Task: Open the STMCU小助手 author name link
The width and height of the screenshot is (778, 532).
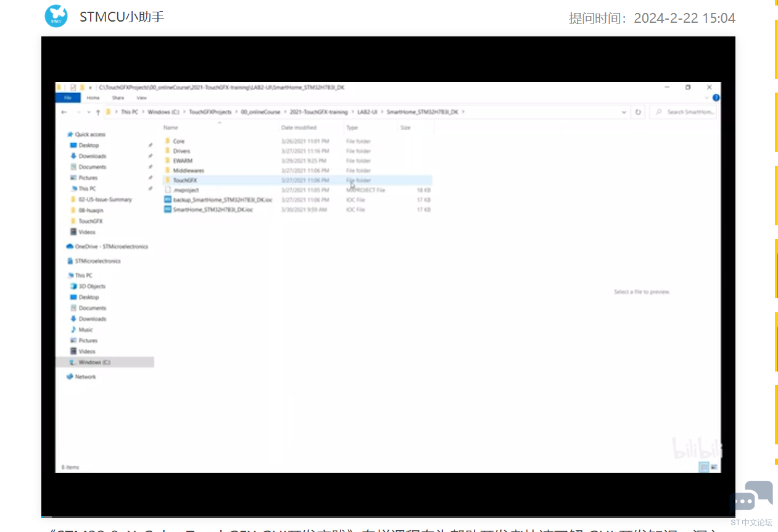Action: (x=122, y=17)
